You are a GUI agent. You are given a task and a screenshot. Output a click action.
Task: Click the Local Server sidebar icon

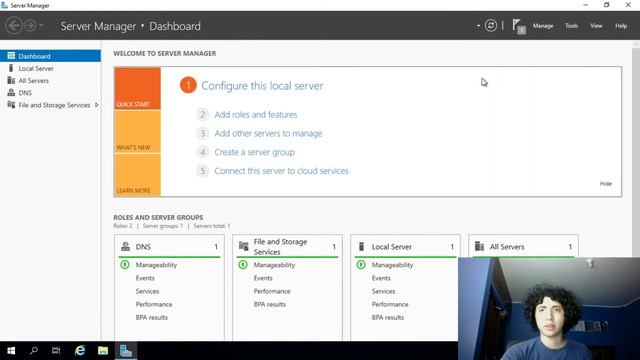point(11,68)
